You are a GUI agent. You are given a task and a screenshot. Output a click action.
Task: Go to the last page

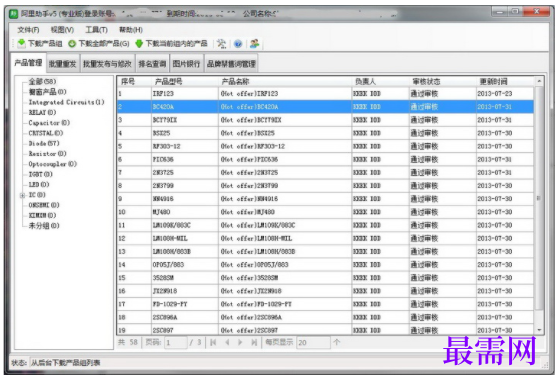tap(254, 342)
